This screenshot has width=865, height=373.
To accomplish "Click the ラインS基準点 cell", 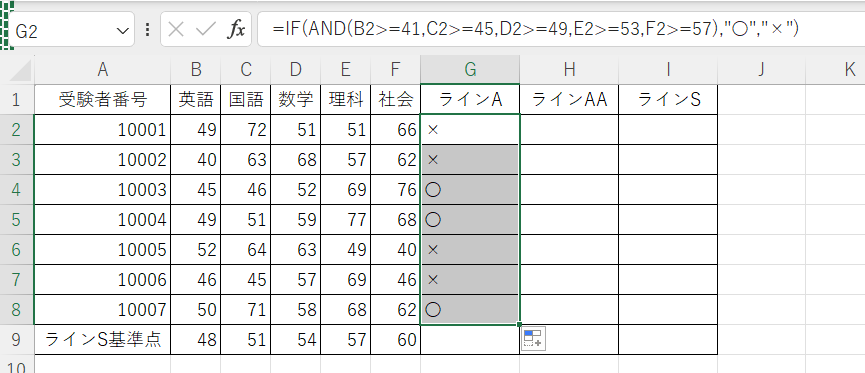I will (102, 339).
